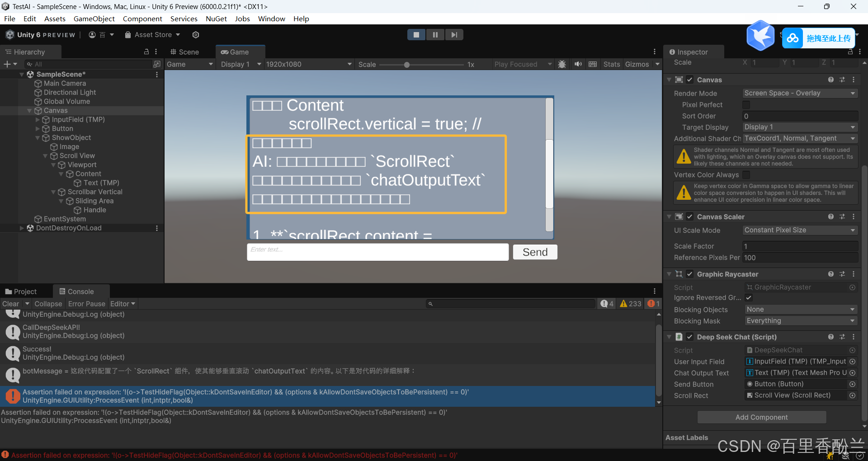868x461 pixels.
Task: Toggle warning messages filter showing 233
Action: coord(631,304)
